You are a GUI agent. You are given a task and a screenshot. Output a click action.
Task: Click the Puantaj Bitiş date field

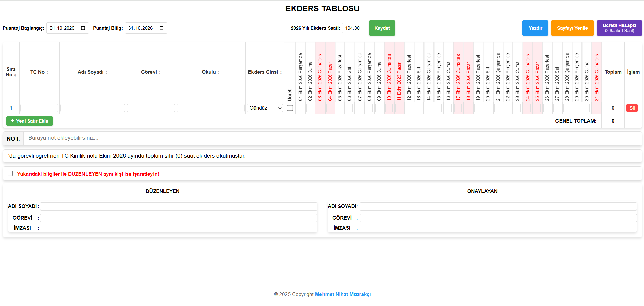[146, 28]
